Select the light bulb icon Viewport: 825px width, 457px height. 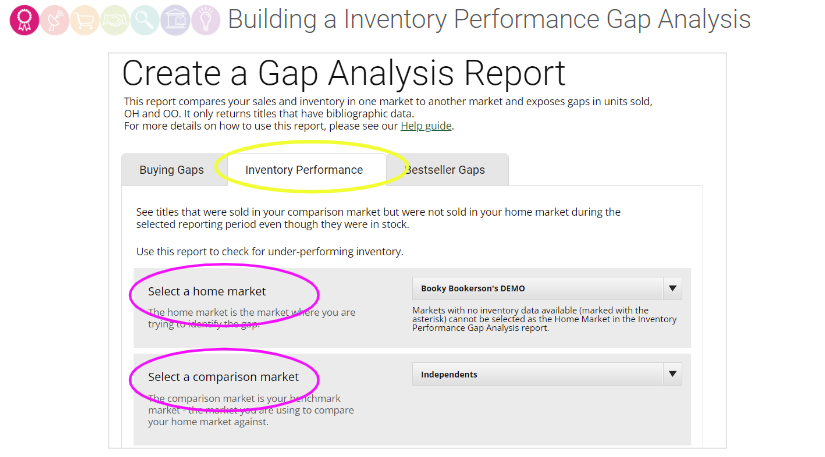(205, 20)
